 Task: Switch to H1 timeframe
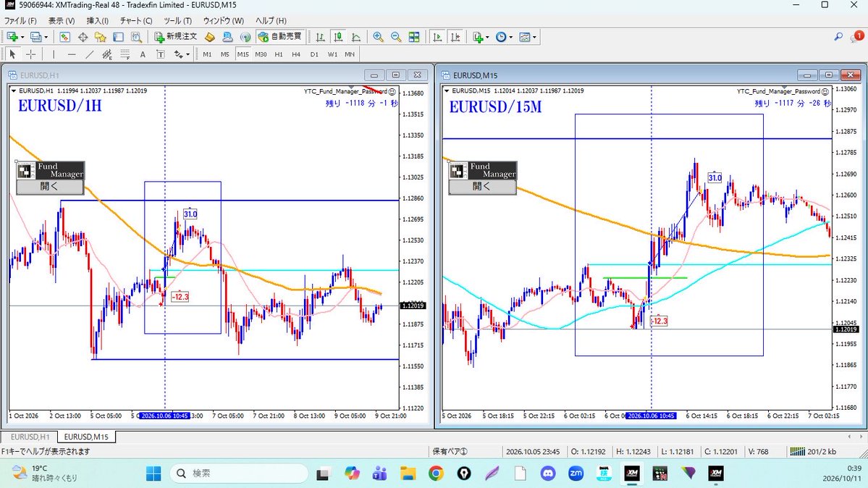(x=279, y=54)
